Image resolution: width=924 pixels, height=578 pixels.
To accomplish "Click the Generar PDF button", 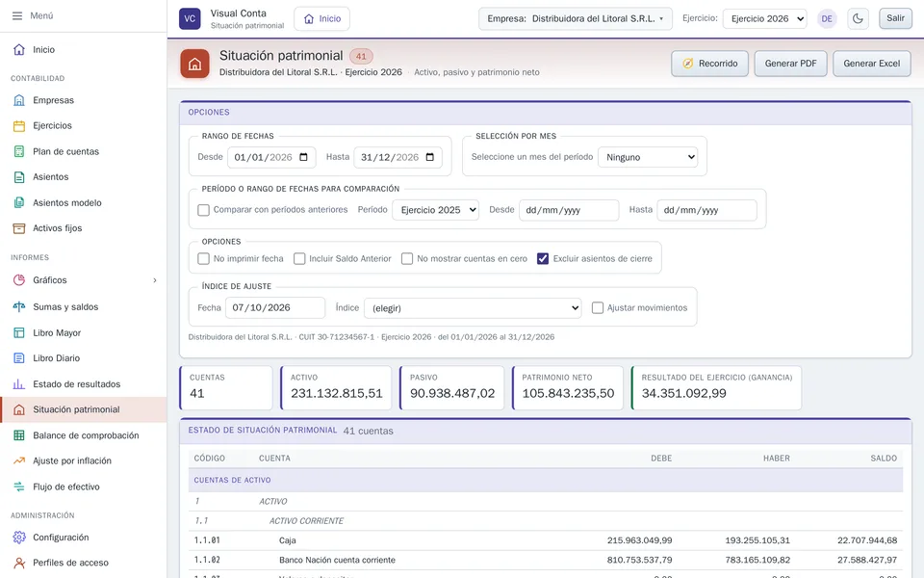I will click(x=790, y=64).
